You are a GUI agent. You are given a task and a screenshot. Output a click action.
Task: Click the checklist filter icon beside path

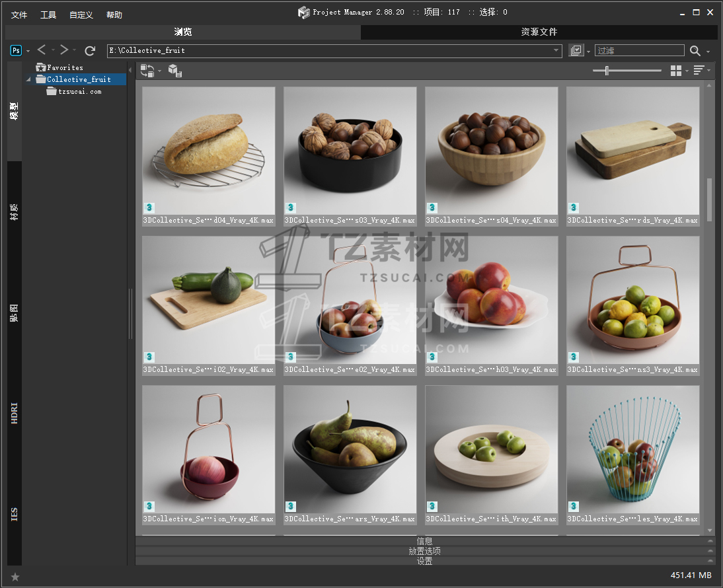(x=576, y=50)
